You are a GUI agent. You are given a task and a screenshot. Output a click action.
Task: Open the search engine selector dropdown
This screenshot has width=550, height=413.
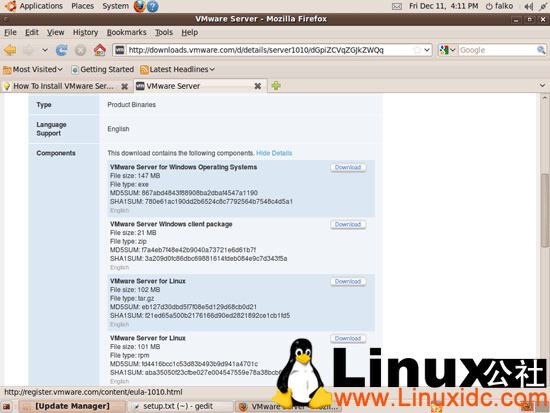[448, 50]
